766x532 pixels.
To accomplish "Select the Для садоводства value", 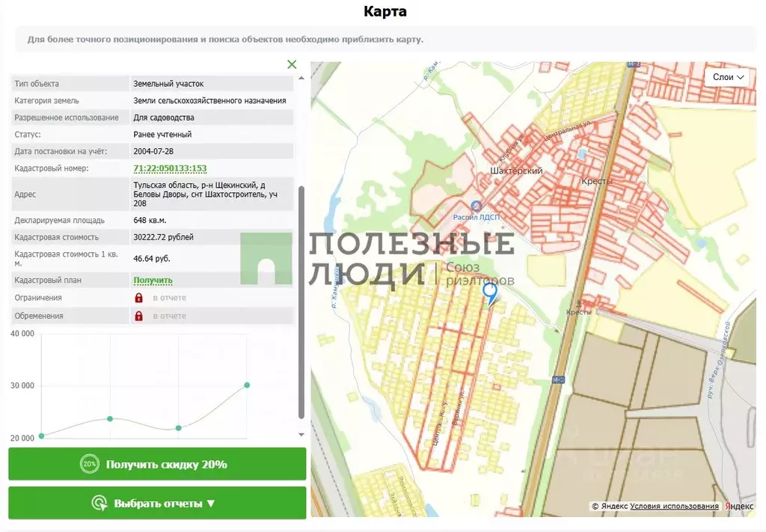I will point(164,117).
